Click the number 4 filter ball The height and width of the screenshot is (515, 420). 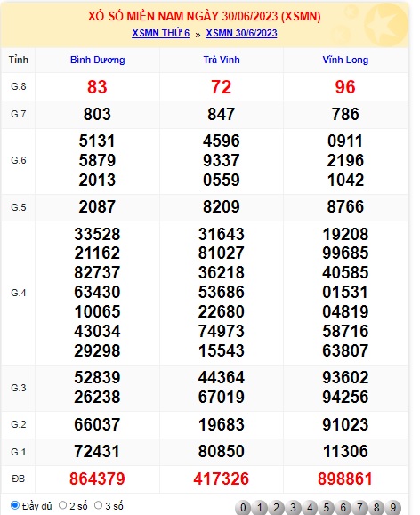(310, 508)
